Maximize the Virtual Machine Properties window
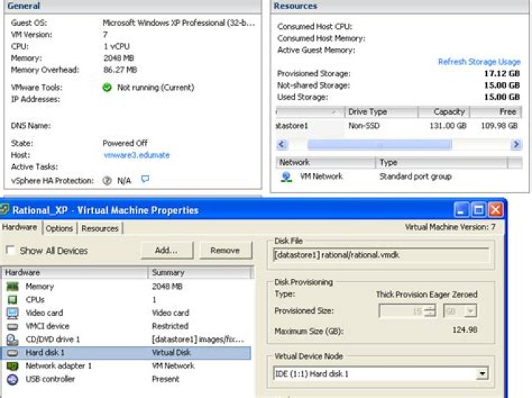Viewport: 532px width, 398px height. pos(478,210)
